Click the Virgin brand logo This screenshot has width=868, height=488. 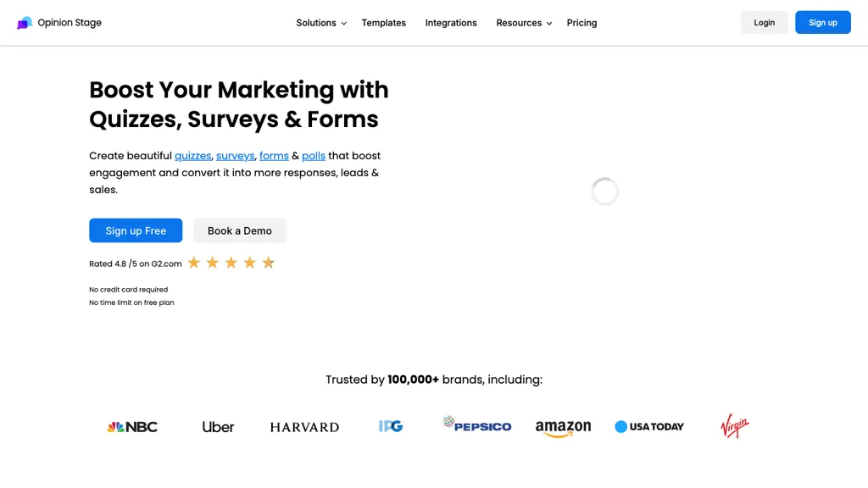click(735, 425)
